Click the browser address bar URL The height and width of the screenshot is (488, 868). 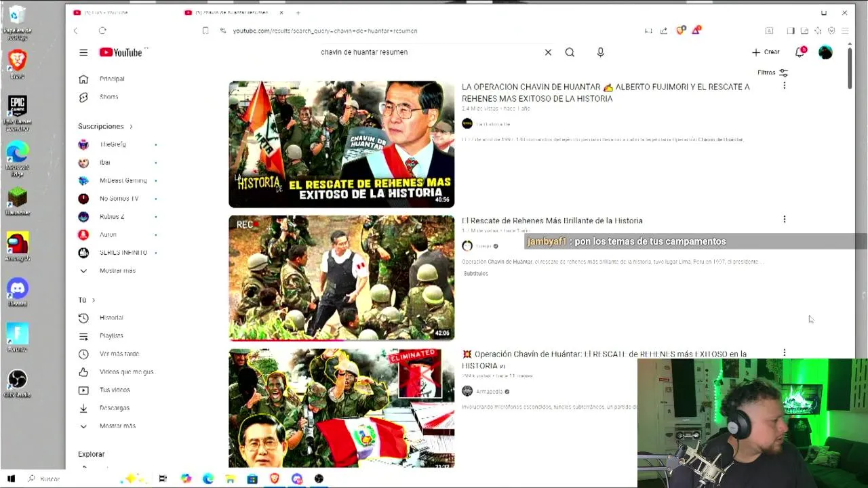325,30
